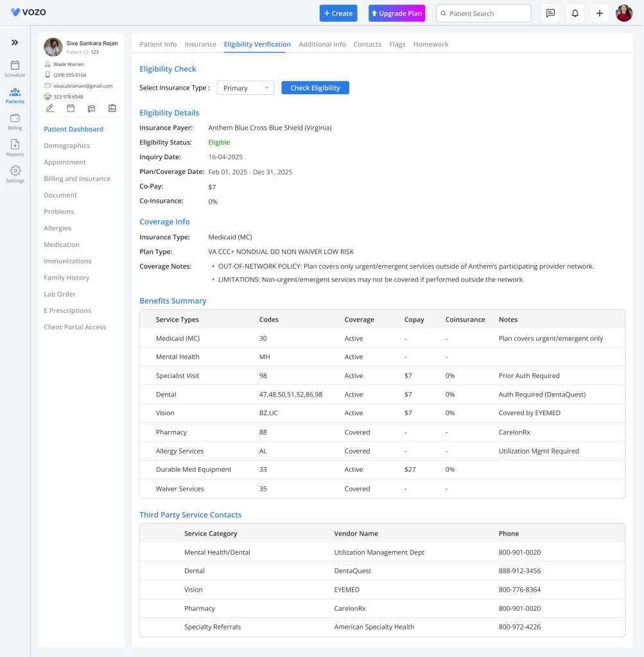Open the Appointment section
This screenshot has width=644, height=657.
point(65,162)
